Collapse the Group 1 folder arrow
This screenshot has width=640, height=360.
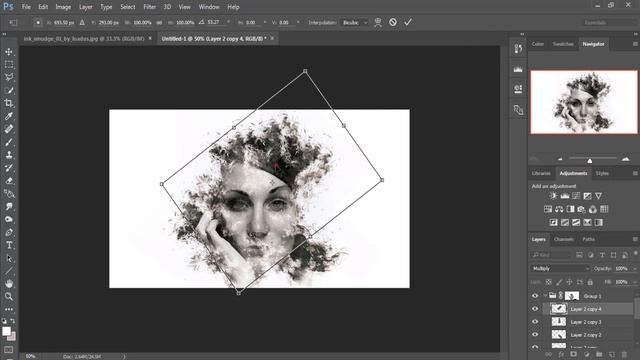545,296
